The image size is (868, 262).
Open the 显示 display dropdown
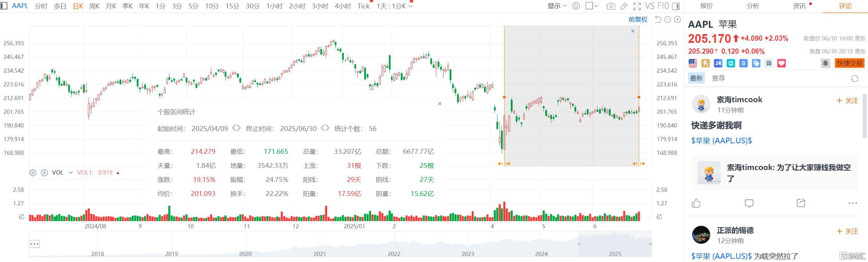(557, 6)
